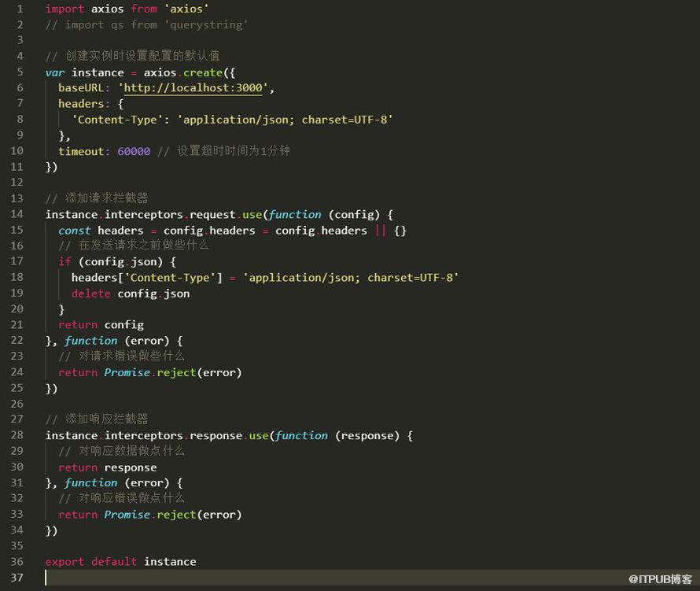Image resolution: width=700 pixels, height=591 pixels.
Task: Click the 60000 timeout value
Action: 134,151
